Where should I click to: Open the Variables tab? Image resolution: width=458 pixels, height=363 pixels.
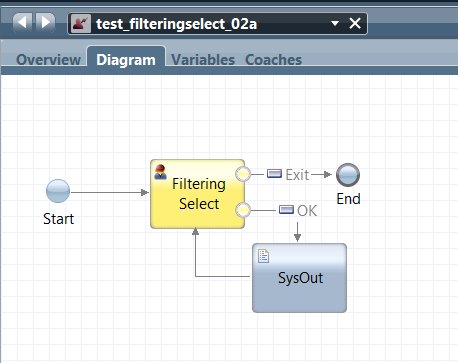coord(203,60)
